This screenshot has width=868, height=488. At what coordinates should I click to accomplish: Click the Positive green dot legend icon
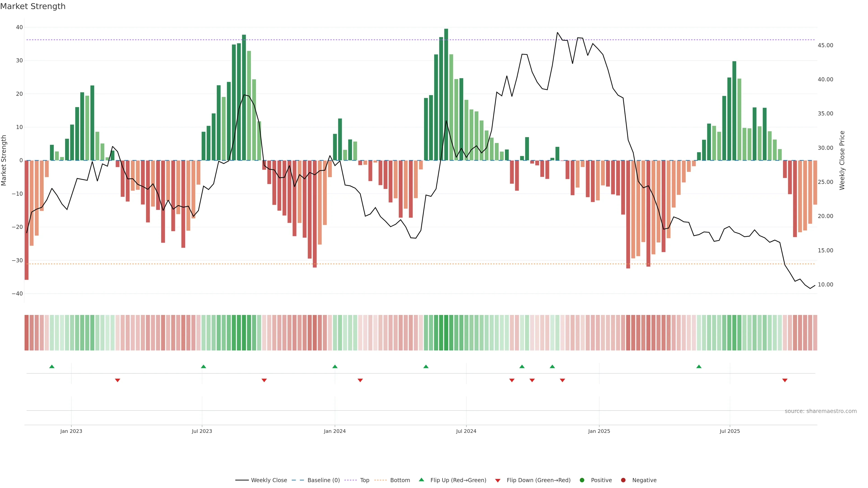click(x=582, y=480)
